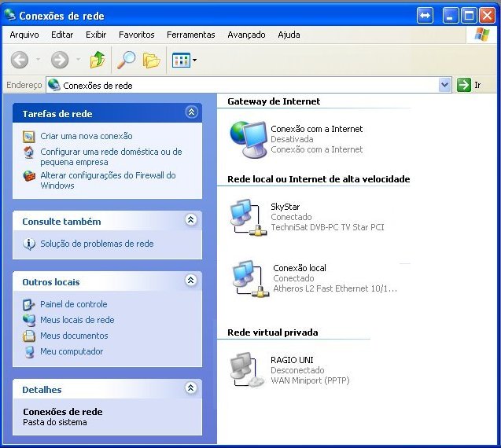Click the My Computer icon
This screenshot has height=448, width=501.
pos(29,352)
